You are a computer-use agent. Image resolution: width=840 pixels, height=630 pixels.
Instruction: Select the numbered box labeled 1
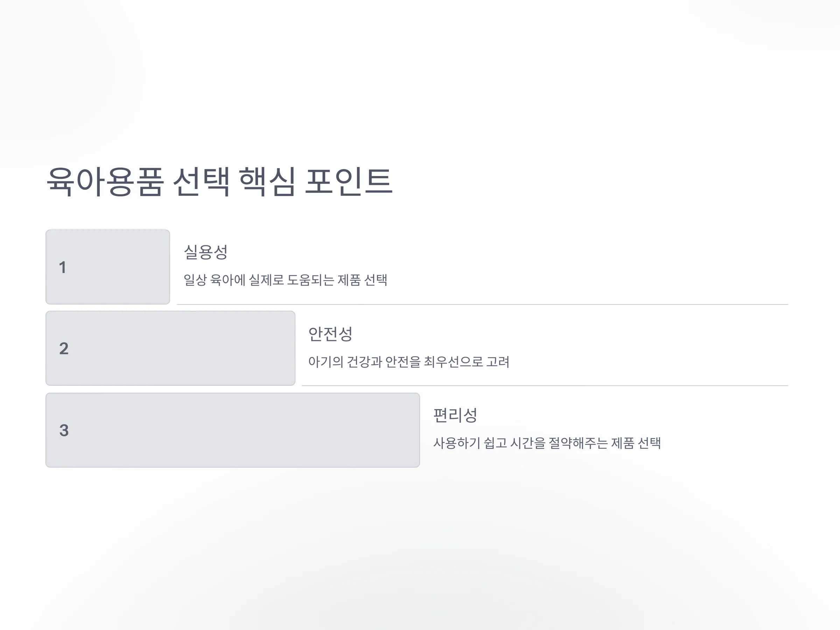pos(108,267)
